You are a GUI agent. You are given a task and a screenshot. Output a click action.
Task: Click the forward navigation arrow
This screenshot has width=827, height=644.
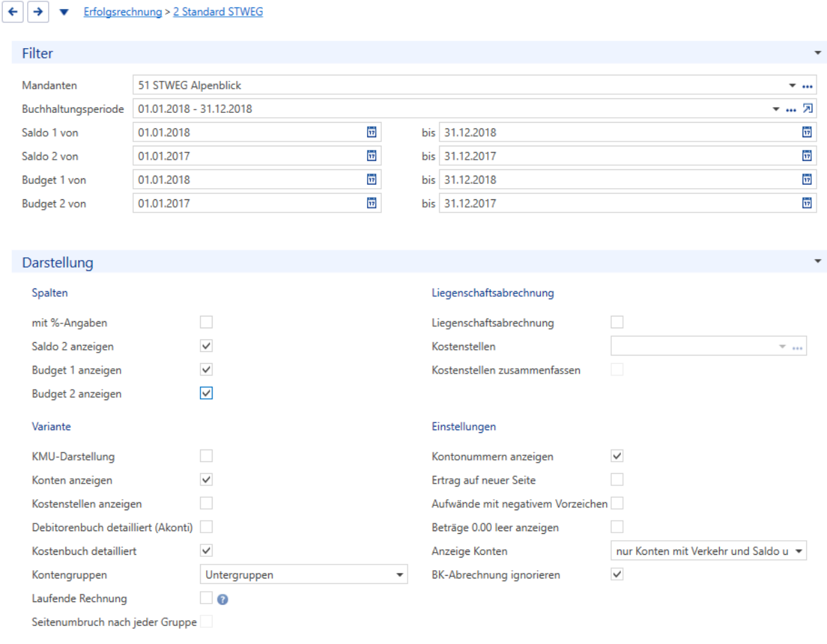pyautogui.click(x=38, y=12)
